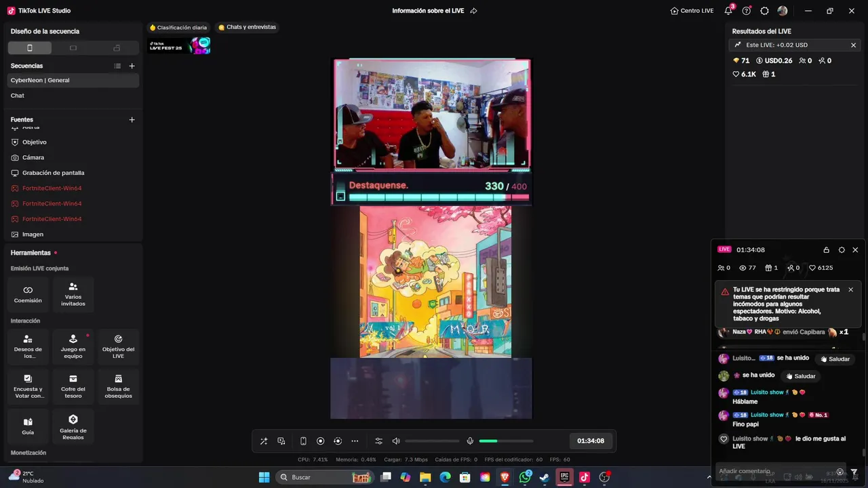Dismiss the LIVE restringido warning
The height and width of the screenshot is (488, 868).
coord(850,289)
